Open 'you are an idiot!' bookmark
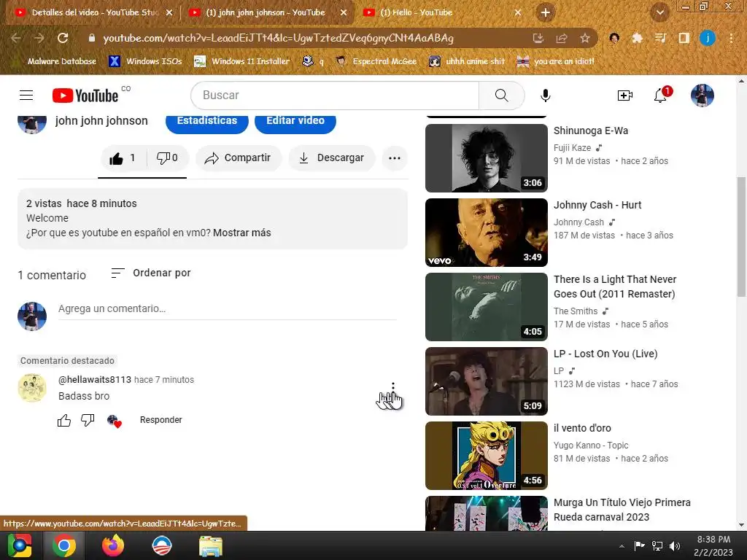 555,61
